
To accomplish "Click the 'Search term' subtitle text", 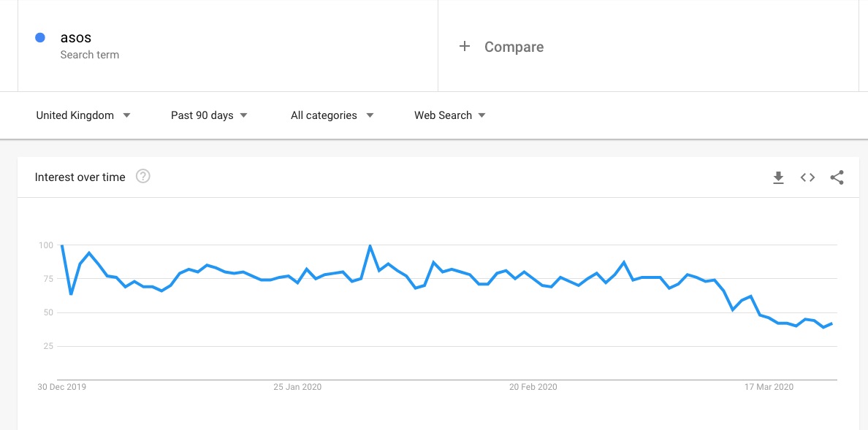I will (x=89, y=55).
